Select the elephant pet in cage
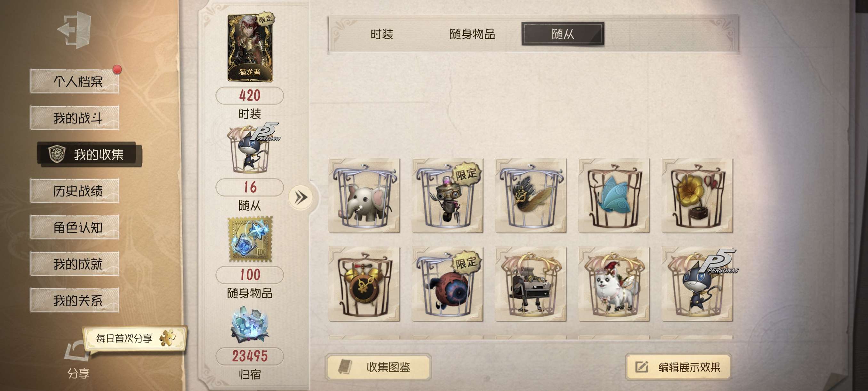This screenshot has height=391, width=868. coord(364,196)
